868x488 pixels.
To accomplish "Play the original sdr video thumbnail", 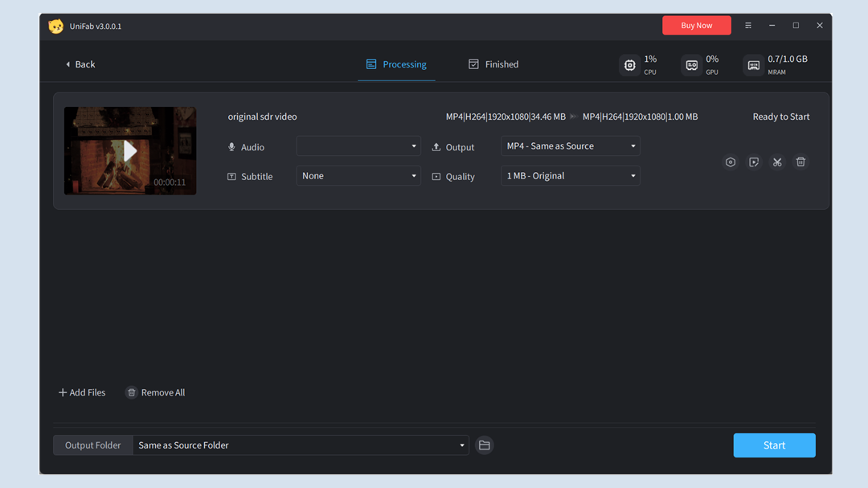I will pyautogui.click(x=130, y=151).
